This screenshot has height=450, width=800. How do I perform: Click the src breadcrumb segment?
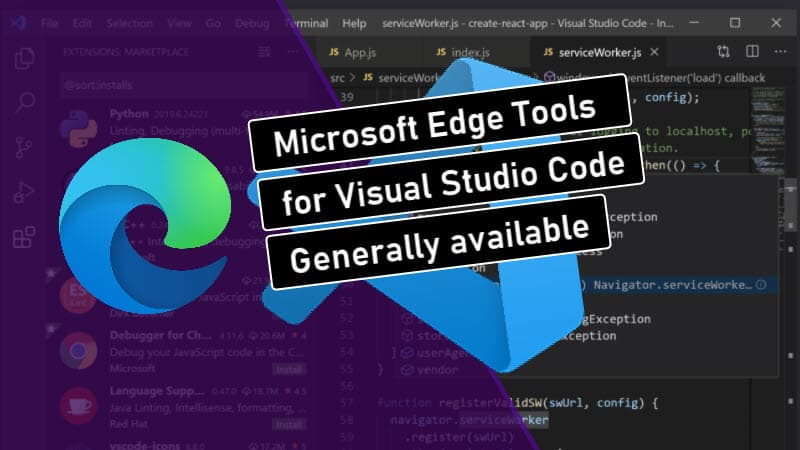[337, 78]
